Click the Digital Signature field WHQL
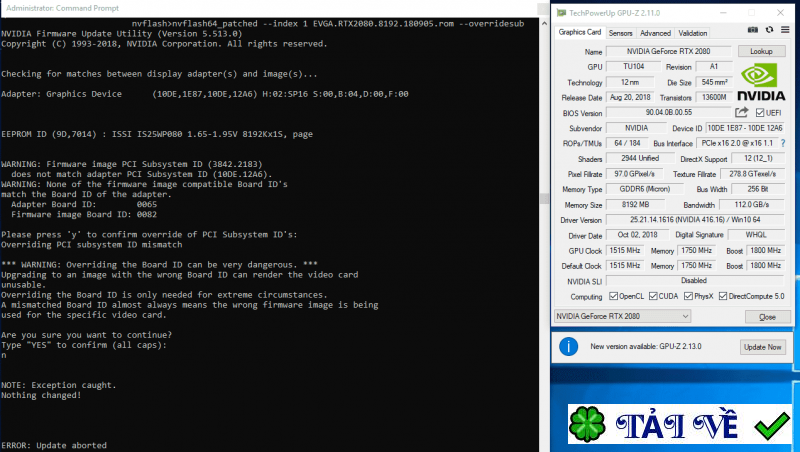The width and height of the screenshot is (800, 452). coord(756,235)
